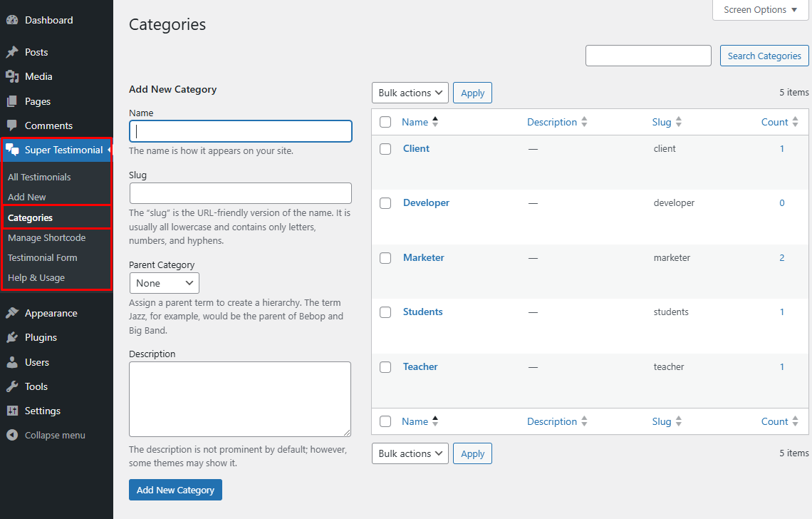This screenshot has height=519, width=812.
Task: Focus the Slug text field
Action: (240, 193)
